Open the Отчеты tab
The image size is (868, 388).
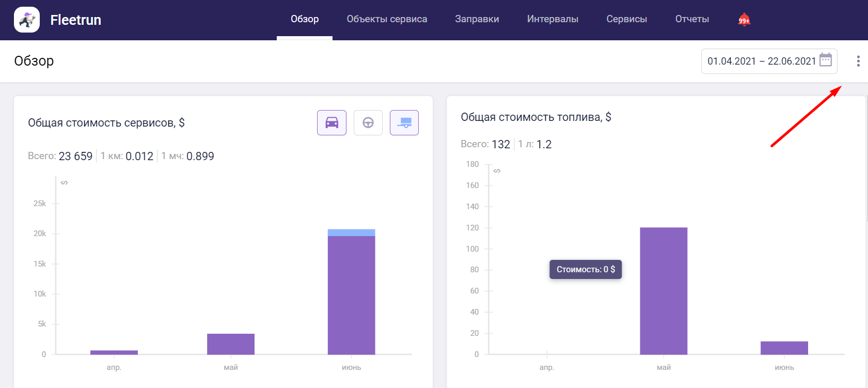(692, 19)
